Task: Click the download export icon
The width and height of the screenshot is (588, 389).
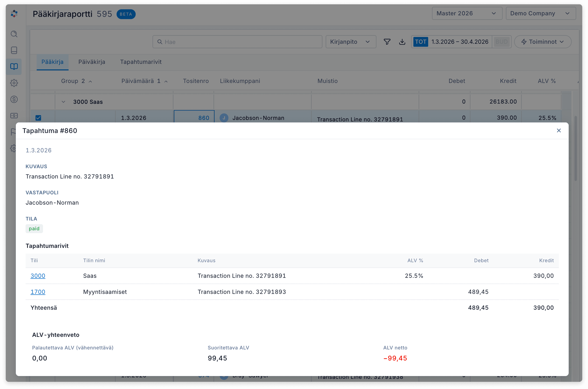Action: tap(402, 42)
